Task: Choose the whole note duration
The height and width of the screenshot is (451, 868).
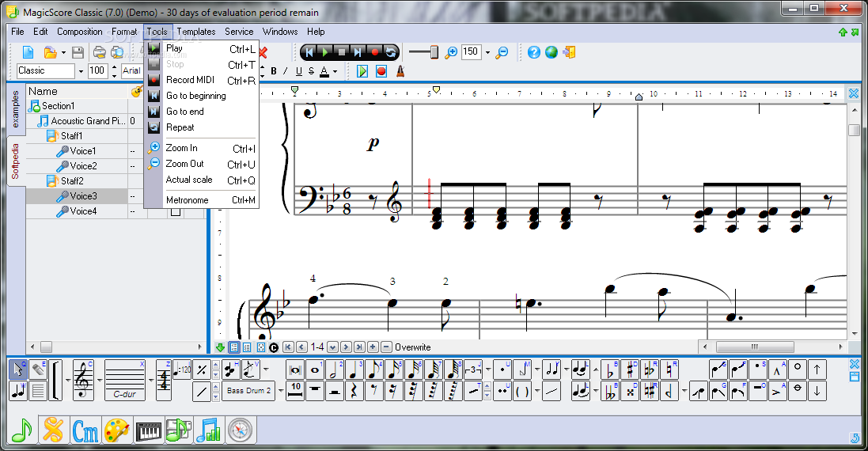Action: pos(314,370)
